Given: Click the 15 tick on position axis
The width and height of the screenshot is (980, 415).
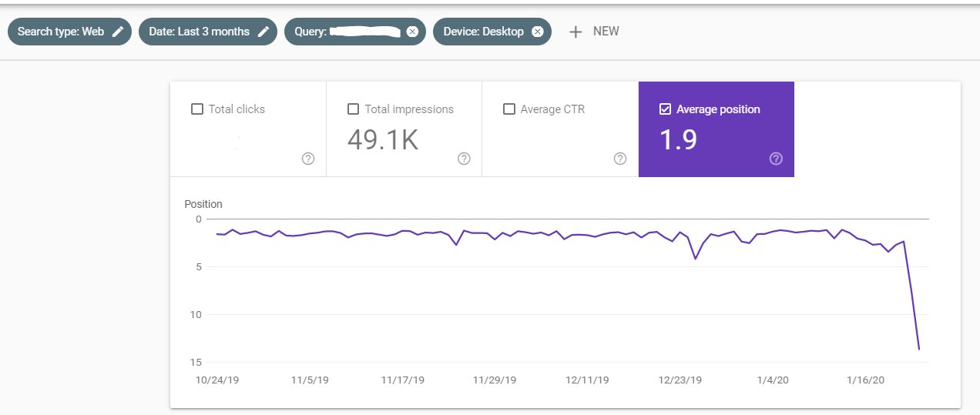Looking at the screenshot, I should (196, 362).
